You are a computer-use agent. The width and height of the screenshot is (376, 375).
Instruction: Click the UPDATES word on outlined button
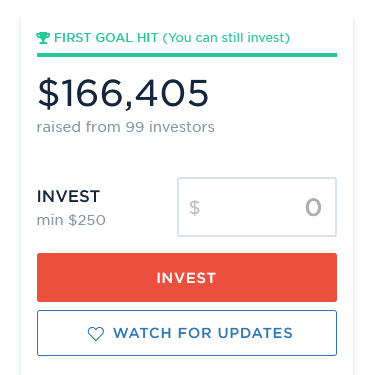(x=255, y=333)
